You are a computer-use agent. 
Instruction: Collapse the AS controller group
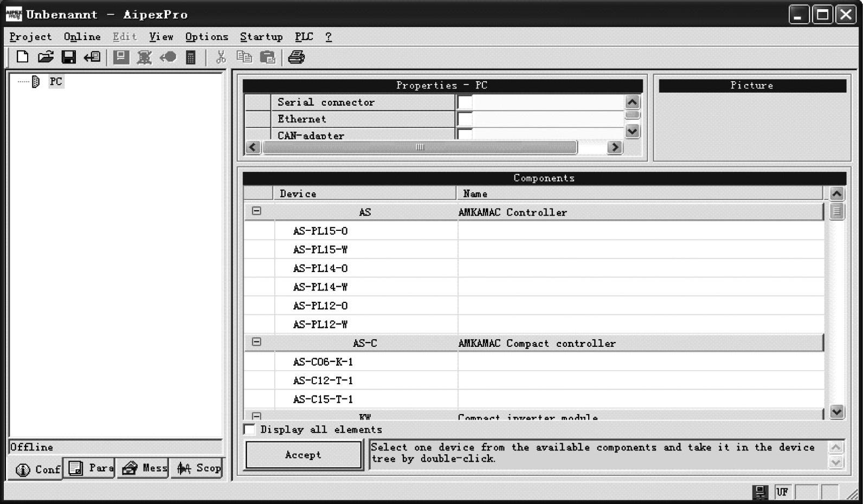(256, 211)
